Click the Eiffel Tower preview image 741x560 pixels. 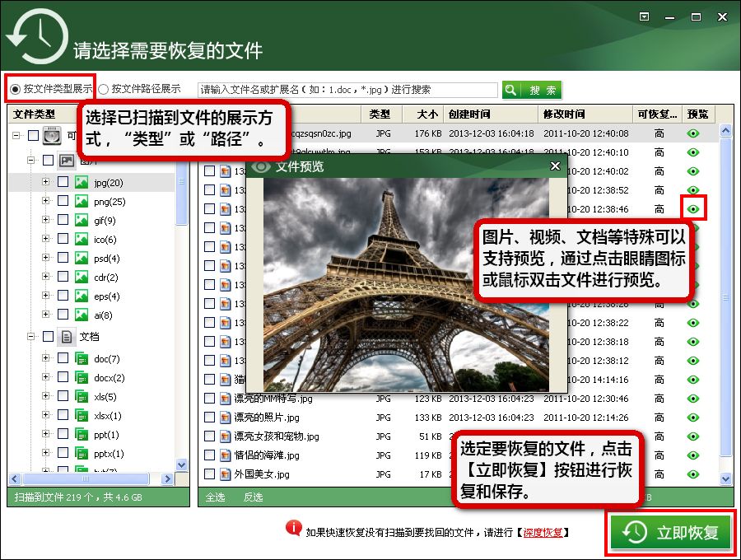click(406, 284)
